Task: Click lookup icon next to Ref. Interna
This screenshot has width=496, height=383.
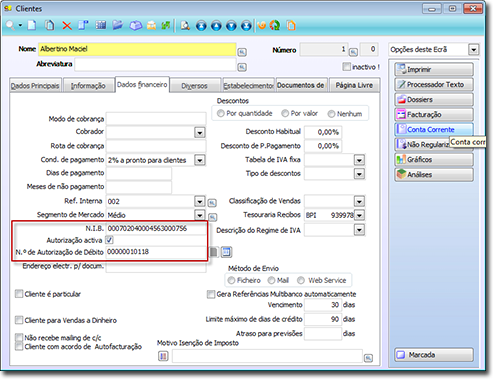Action: point(212,203)
